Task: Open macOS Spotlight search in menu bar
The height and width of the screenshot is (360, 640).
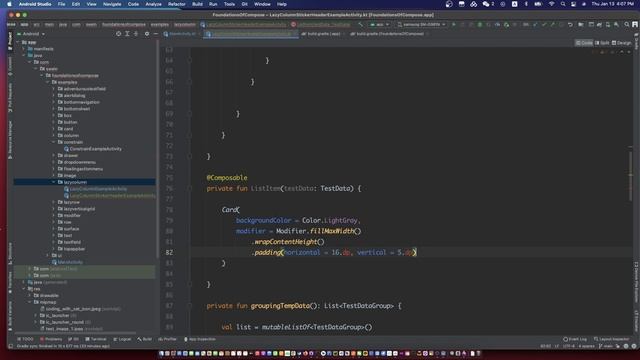Action: [563, 4]
